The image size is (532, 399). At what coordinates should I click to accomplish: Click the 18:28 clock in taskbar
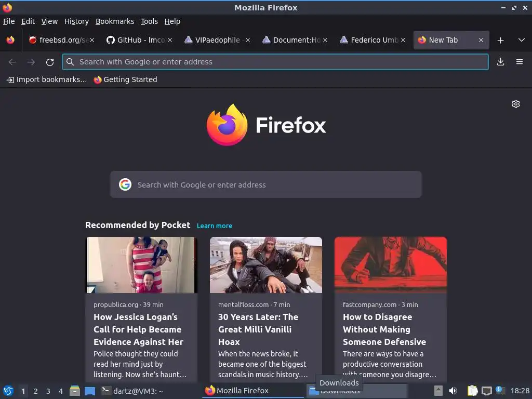(520, 391)
